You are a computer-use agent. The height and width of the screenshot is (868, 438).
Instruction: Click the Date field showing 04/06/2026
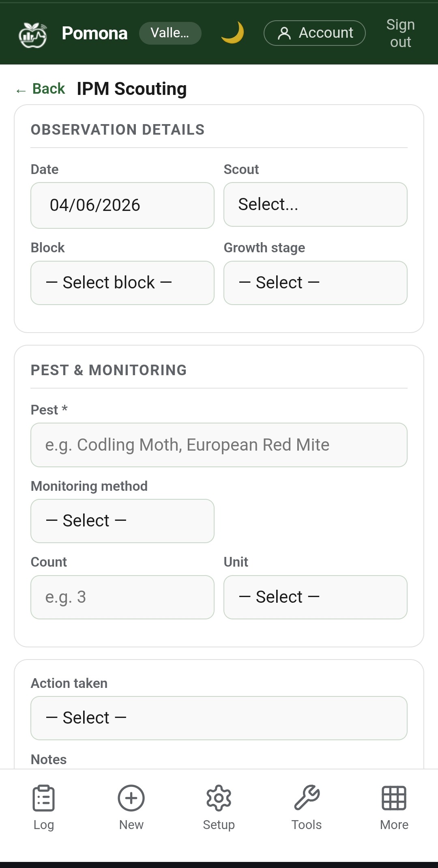(122, 205)
